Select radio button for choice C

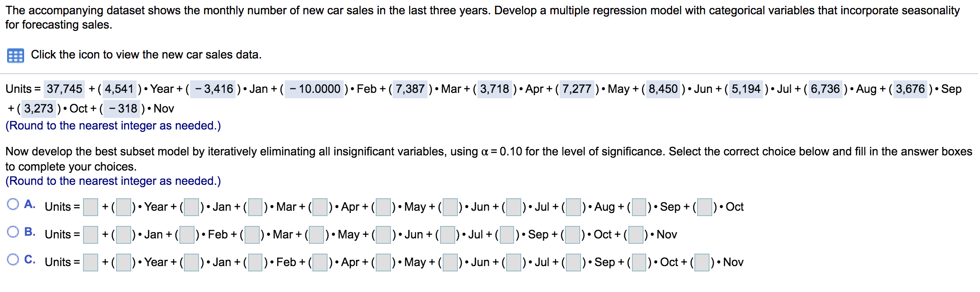12,259
